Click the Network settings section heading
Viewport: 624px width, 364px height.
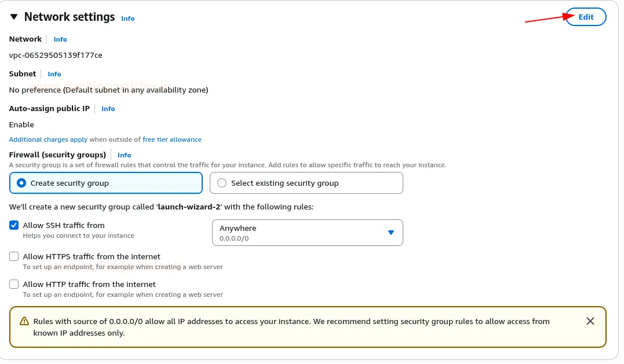(70, 17)
